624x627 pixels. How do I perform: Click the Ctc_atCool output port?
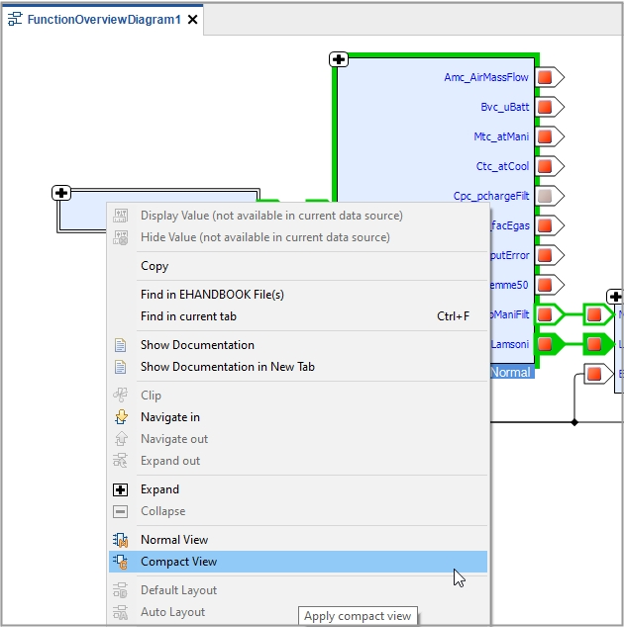point(550,166)
